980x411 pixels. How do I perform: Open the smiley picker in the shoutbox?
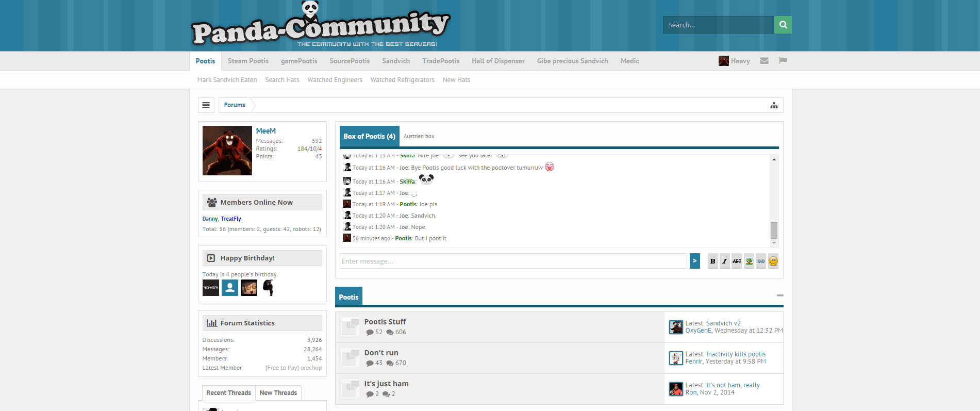click(773, 261)
